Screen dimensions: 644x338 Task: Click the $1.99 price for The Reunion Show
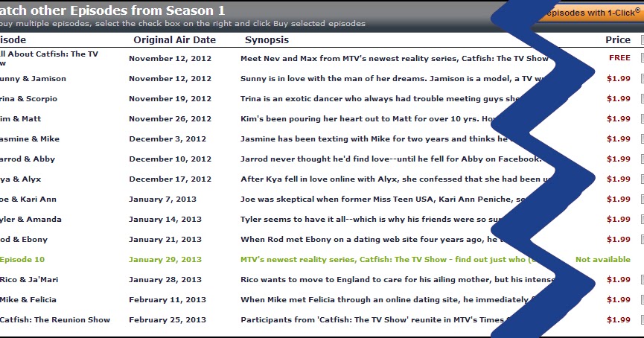[x=619, y=320]
